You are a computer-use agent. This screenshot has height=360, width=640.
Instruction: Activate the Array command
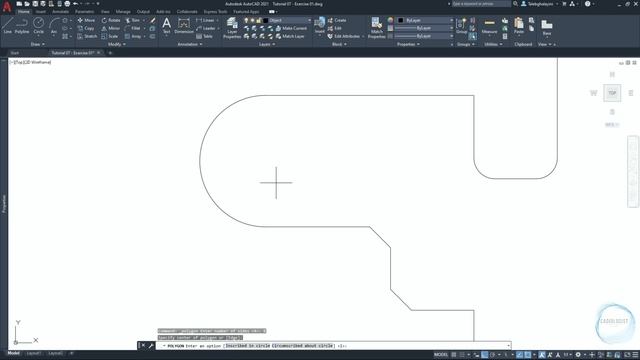[x=133, y=36]
